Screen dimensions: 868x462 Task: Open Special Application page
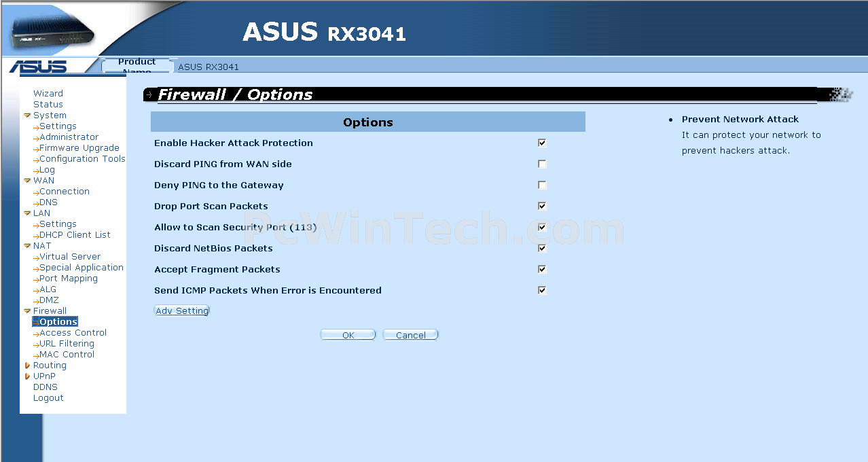82,268
